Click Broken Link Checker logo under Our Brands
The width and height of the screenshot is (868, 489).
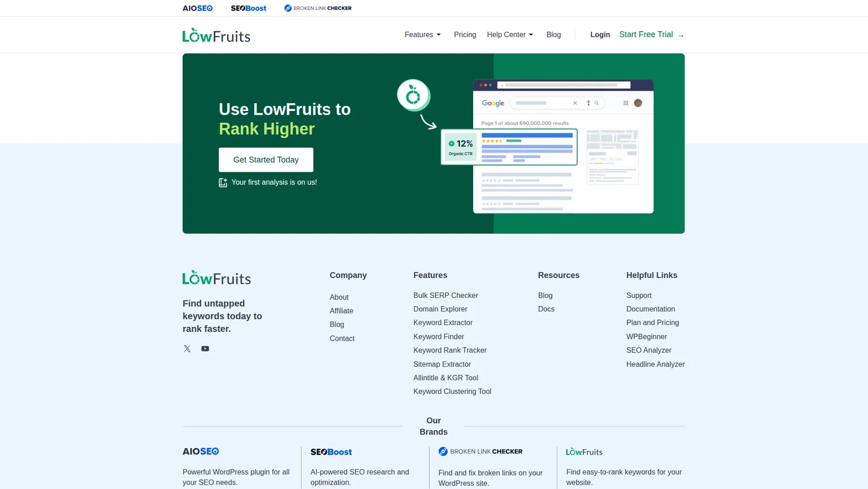coord(480,451)
